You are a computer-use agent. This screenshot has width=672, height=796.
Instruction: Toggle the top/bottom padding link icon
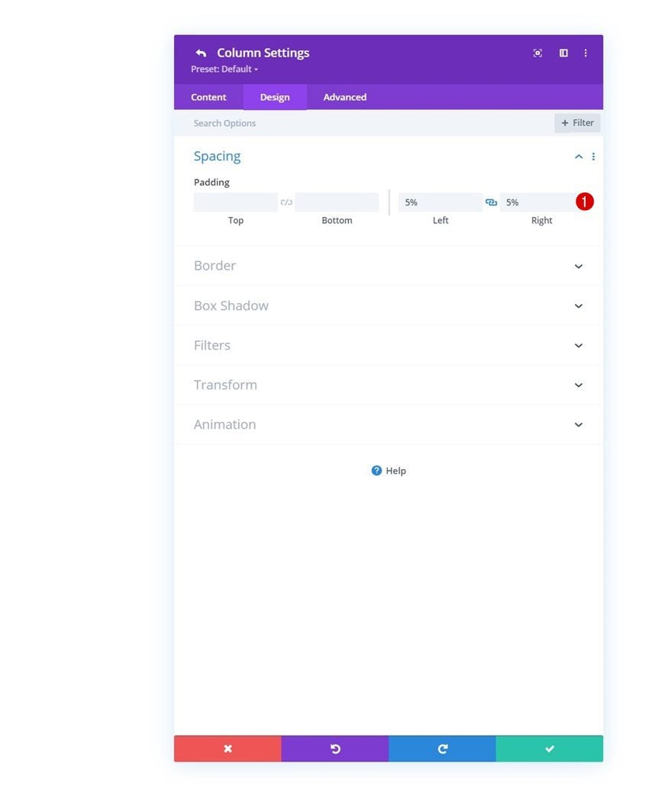286,202
